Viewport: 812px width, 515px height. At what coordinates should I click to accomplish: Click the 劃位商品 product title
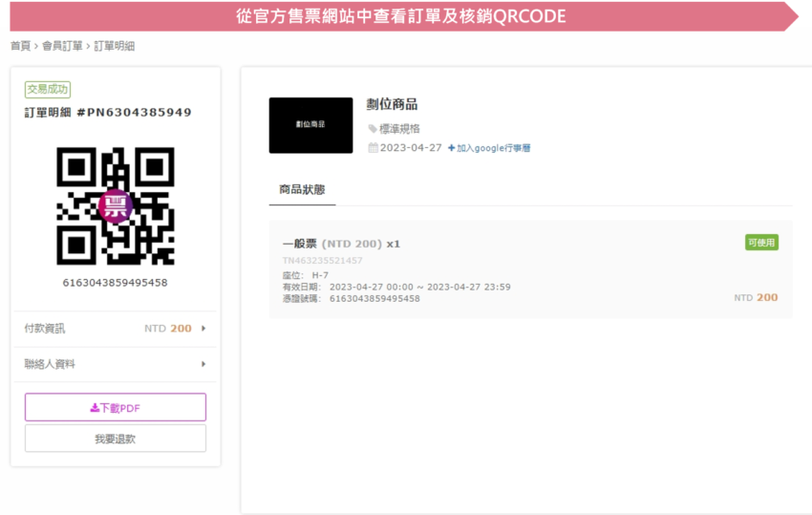392,104
